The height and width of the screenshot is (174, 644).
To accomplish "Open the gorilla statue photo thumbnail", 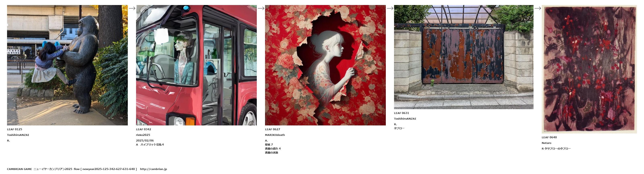I will point(67,65).
